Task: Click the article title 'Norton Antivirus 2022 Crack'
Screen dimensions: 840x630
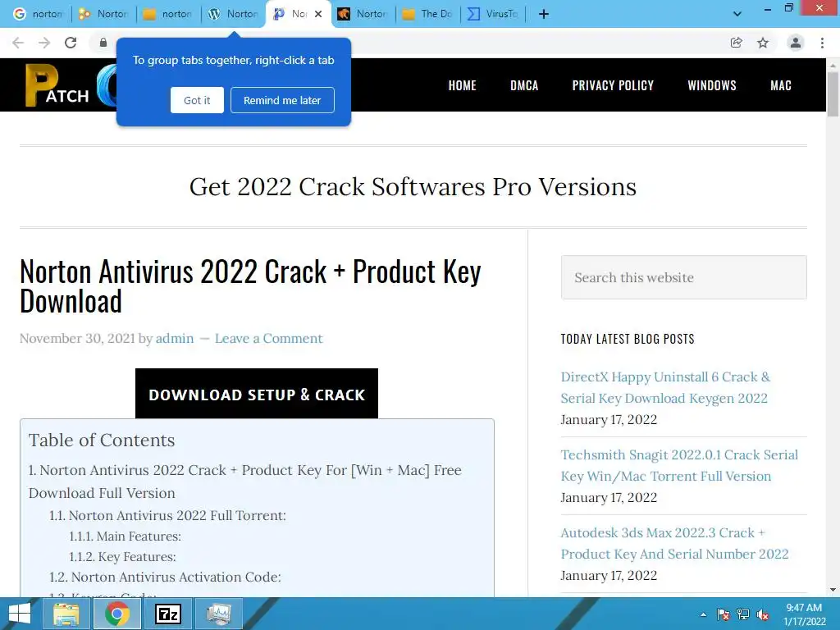Action: click(250, 286)
